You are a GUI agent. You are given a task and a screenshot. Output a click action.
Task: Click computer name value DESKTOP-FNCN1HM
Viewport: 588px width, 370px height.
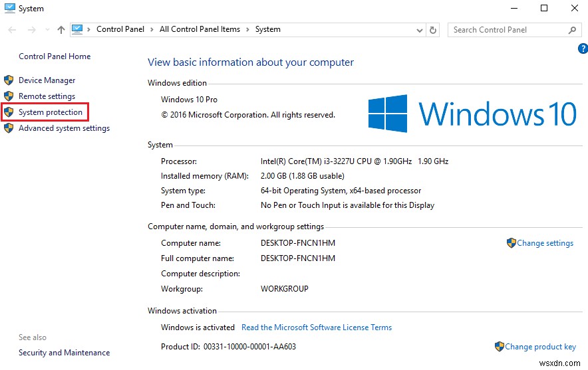pyautogui.click(x=298, y=242)
